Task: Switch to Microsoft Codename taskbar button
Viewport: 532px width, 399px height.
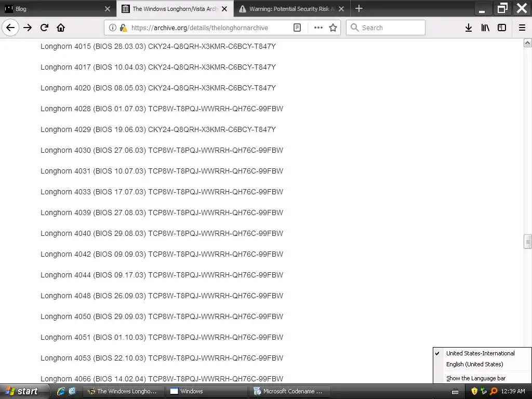Action: (x=289, y=391)
